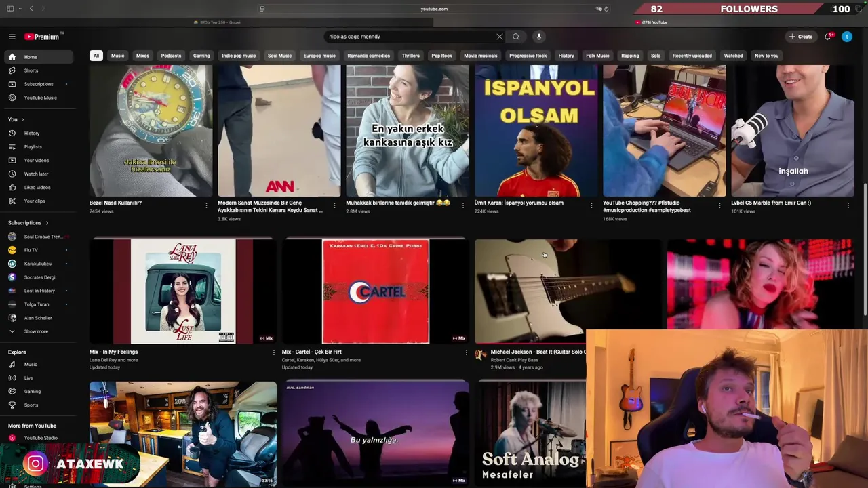Open Playlists in the sidebar
This screenshot has width=868, height=488.
(37, 146)
